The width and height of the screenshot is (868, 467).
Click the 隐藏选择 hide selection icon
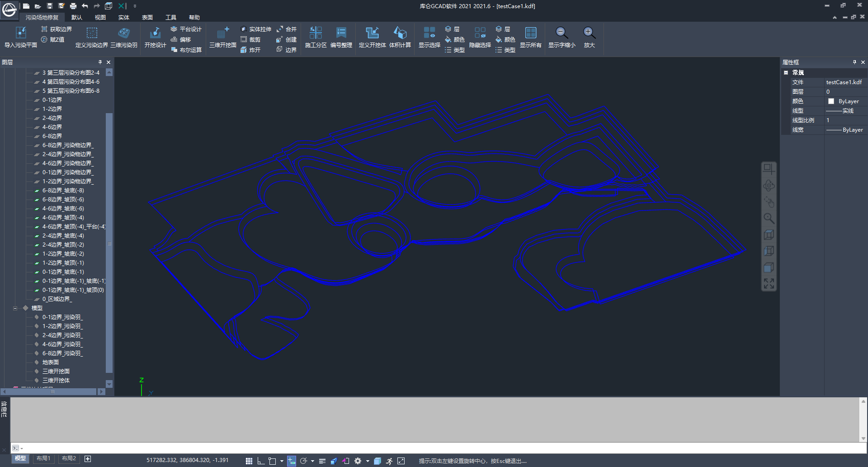coord(480,33)
